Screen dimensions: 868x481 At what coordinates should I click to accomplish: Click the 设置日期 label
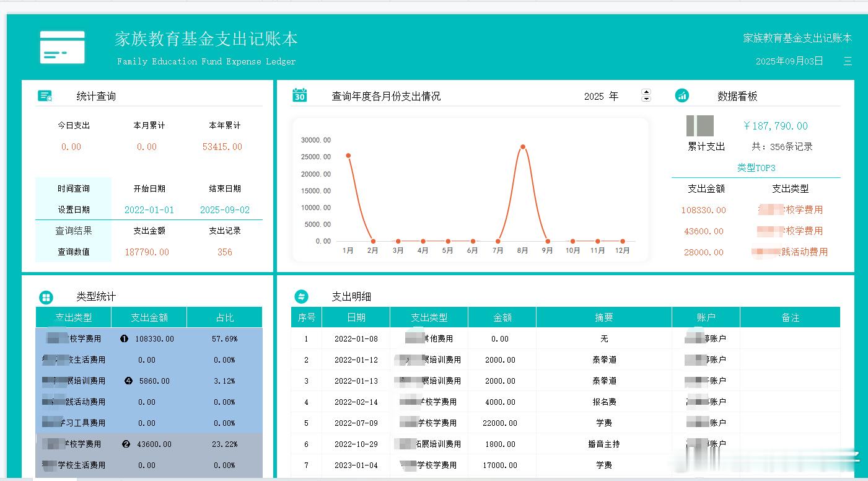pos(74,210)
